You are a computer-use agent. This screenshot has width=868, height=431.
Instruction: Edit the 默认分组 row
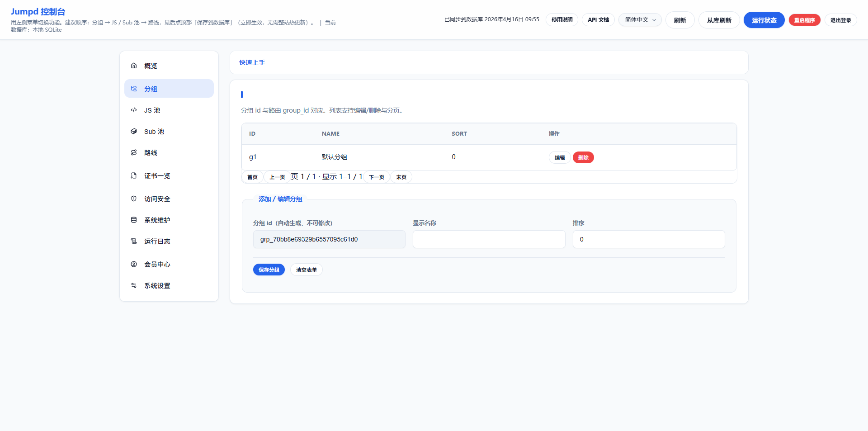coord(560,157)
